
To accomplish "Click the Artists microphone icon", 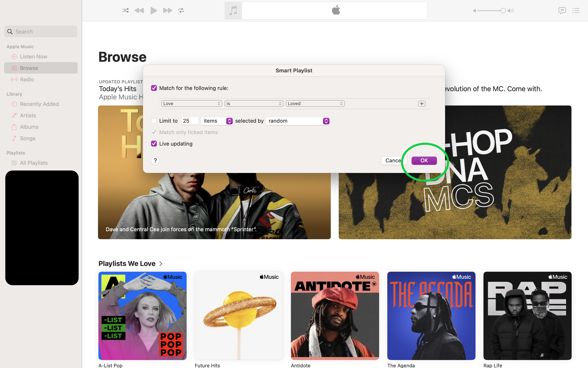I will [14, 115].
